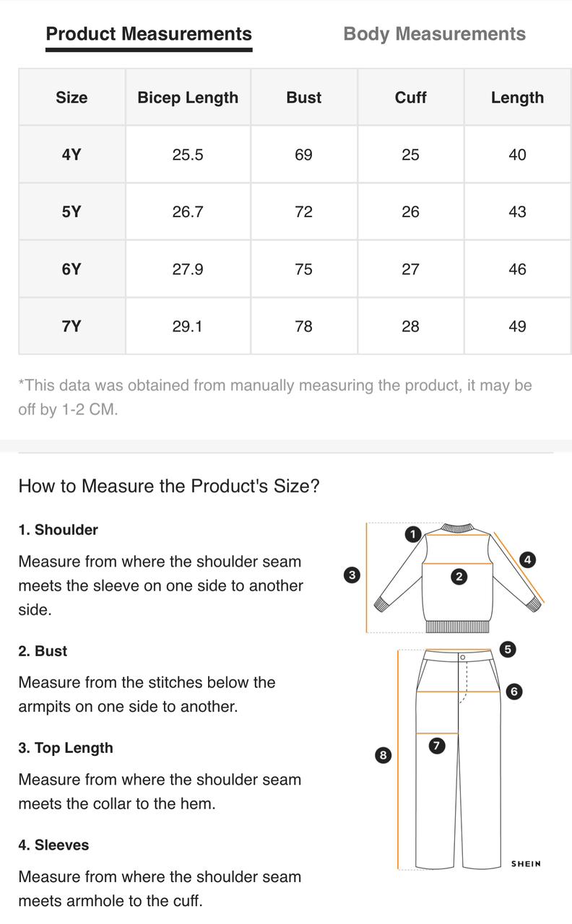Click the number 7 marker on pants leg
Viewport: 572px width, 924px height.
[437, 746]
